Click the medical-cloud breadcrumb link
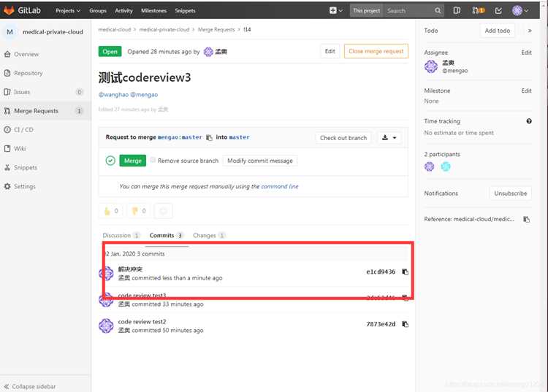 (x=115, y=29)
